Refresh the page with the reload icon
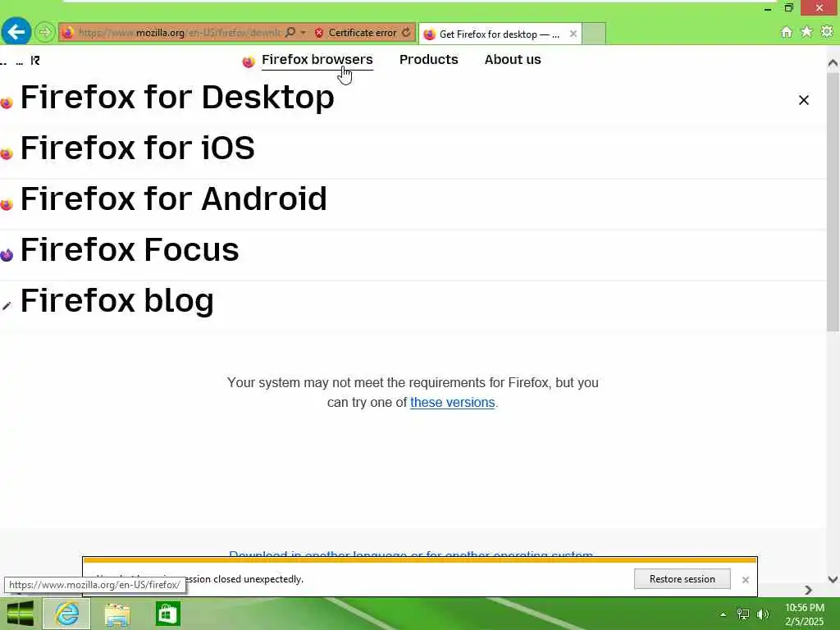 [407, 33]
